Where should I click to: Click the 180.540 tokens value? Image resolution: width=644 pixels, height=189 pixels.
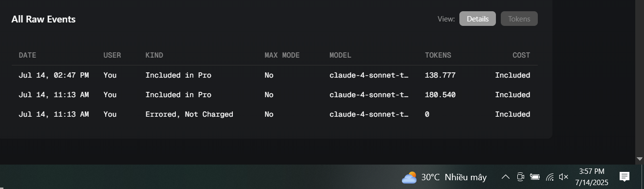click(440, 95)
